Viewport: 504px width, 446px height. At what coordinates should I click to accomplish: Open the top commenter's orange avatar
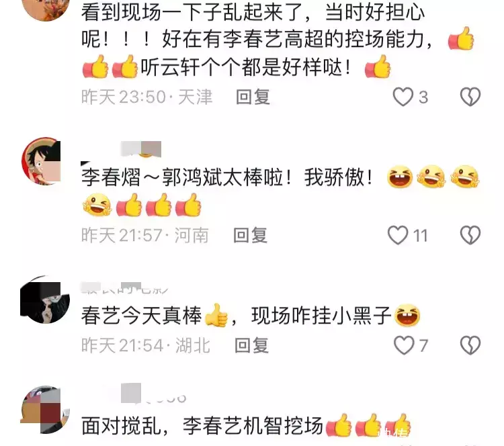pyautogui.click(x=44, y=8)
